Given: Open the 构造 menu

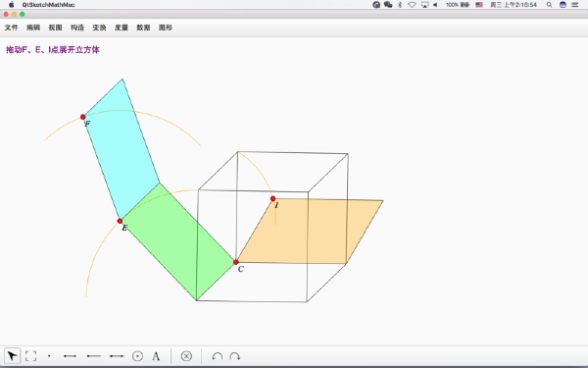Looking at the screenshot, I should (77, 27).
